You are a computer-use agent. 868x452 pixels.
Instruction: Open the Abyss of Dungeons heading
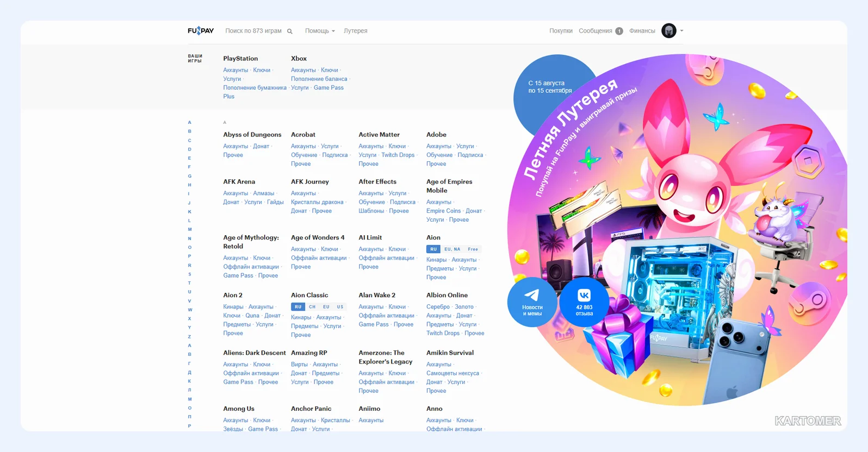252,135
